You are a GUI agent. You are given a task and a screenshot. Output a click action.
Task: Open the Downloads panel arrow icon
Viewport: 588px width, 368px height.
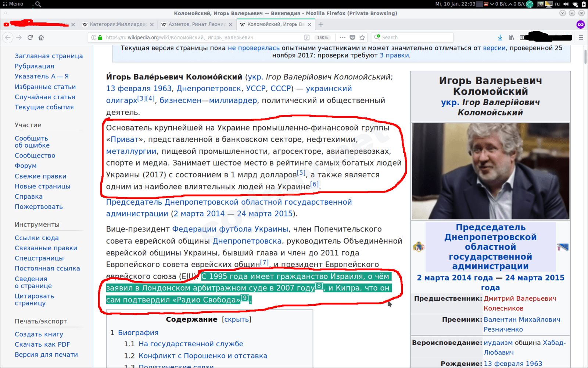click(500, 37)
